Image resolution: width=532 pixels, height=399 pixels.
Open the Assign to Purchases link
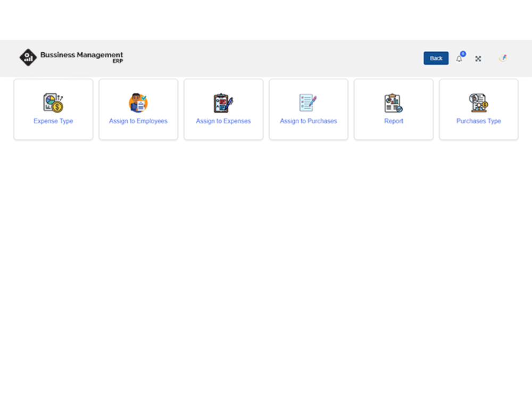point(309,121)
